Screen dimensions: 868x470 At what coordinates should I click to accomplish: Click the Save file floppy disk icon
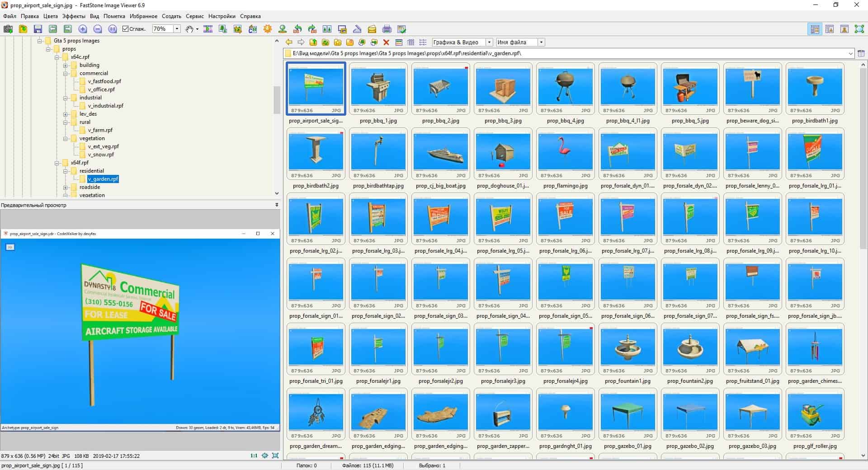[x=38, y=29]
